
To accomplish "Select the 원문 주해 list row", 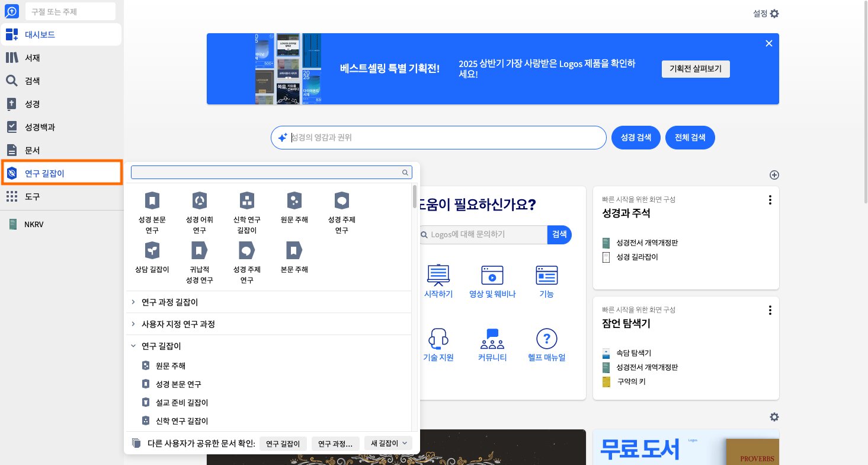I will pos(270,366).
